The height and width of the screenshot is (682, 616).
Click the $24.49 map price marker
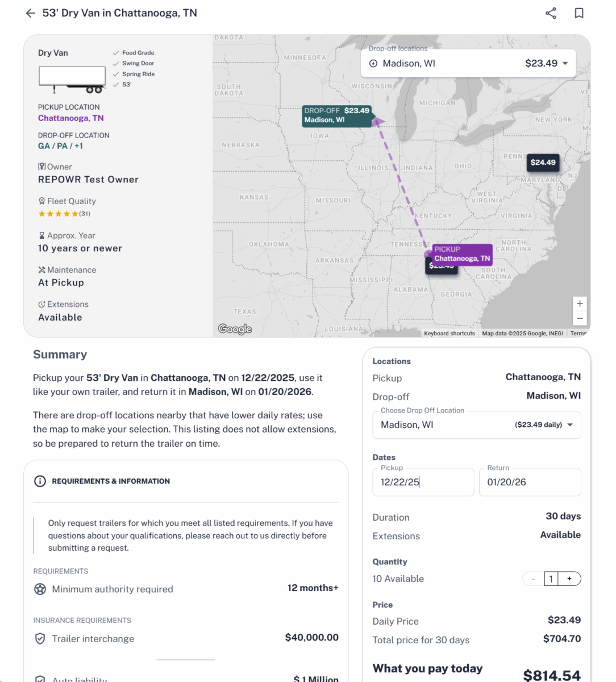543,163
